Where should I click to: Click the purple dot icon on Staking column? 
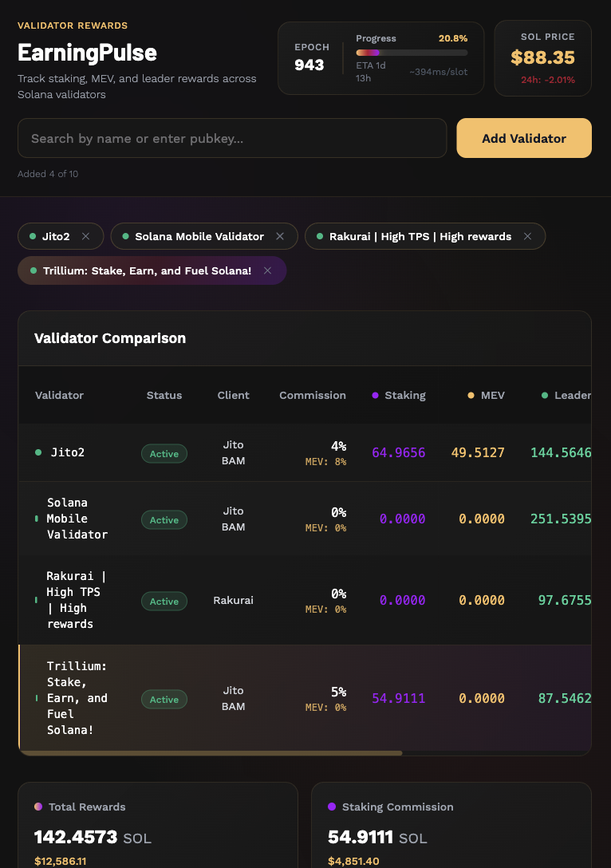(373, 395)
